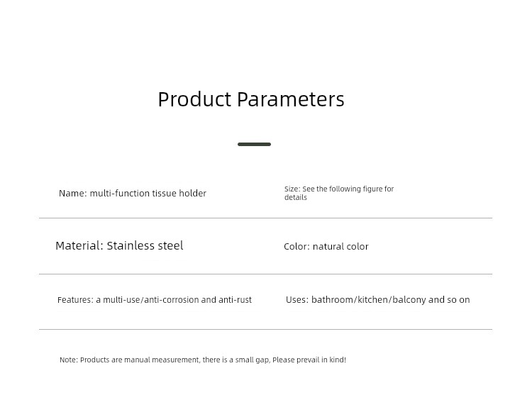Select the "Uses:" label
This screenshot has height=417, width=532.
pos(297,300)
